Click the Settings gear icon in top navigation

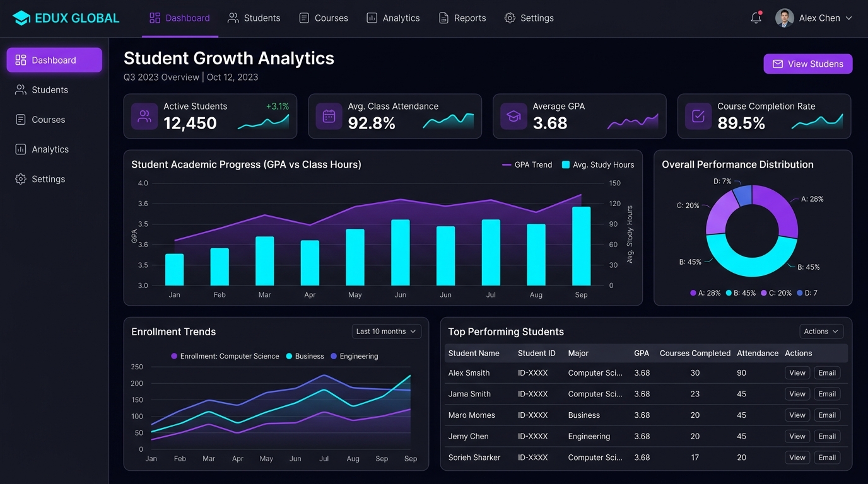click(510, 18)
